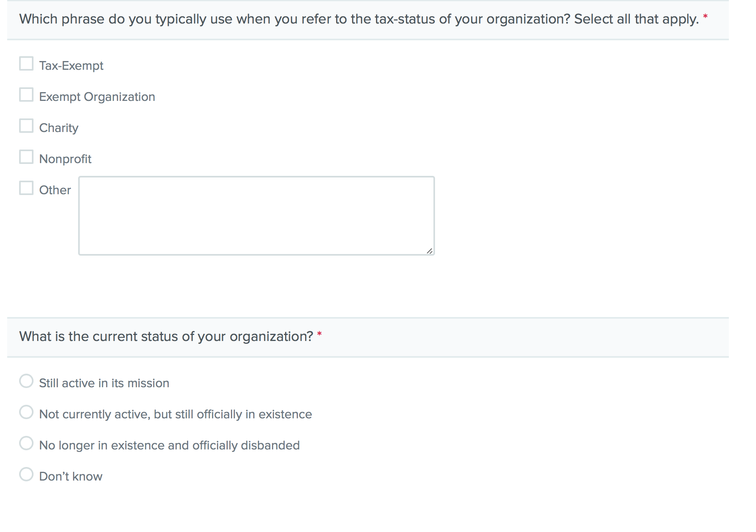
Task: Check the Tax-Exempt checkbox
Action: [26, 64]
